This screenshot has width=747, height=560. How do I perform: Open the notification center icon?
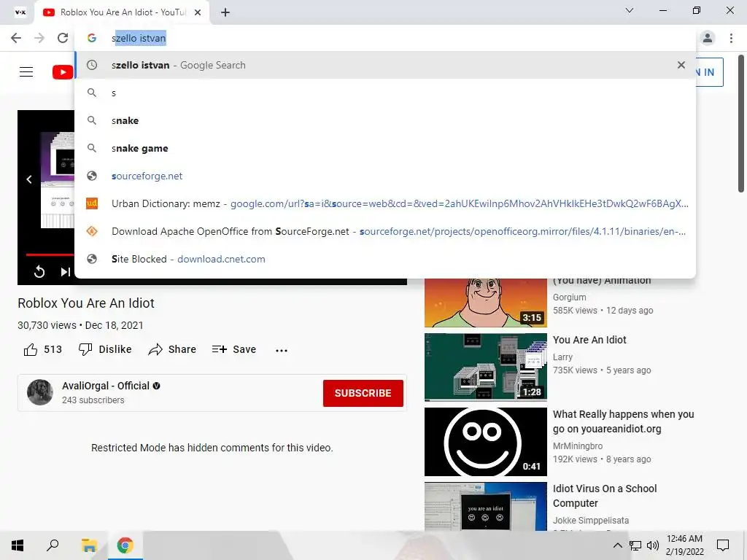723,545
